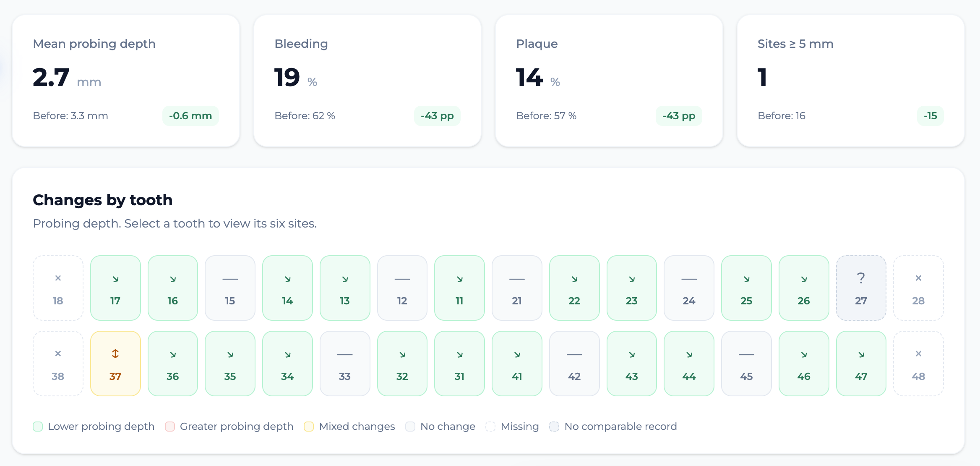Select tooth 22 tile
This screenshot has height=466, width=980.
click(x=574, y=288)
